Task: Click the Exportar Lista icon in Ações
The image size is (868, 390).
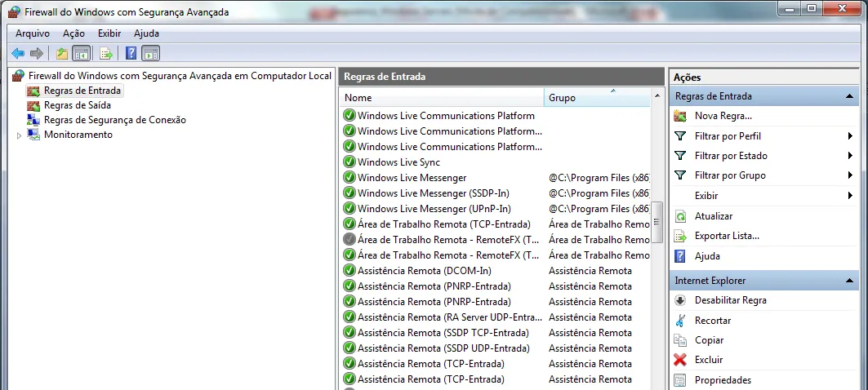Action: coord(680,237)
